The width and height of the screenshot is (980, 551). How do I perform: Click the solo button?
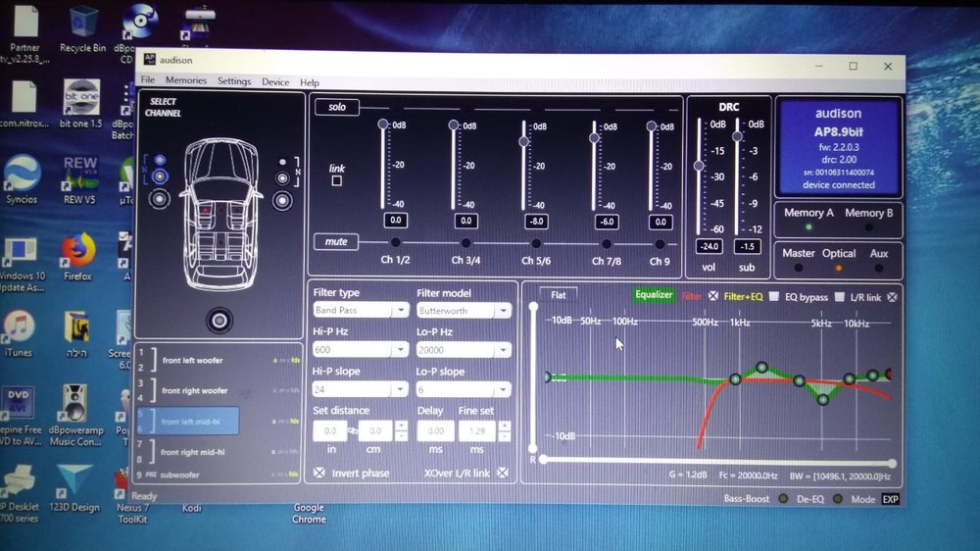[337, 107]
